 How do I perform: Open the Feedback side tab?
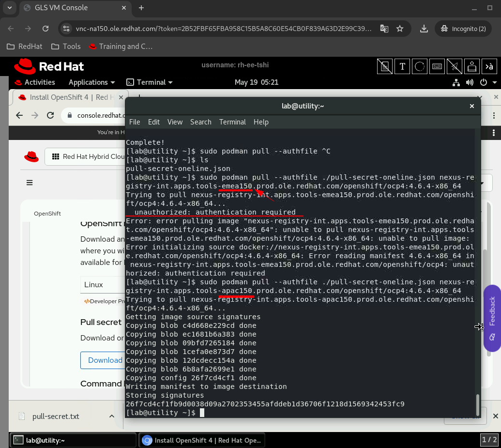pos(492,318)
